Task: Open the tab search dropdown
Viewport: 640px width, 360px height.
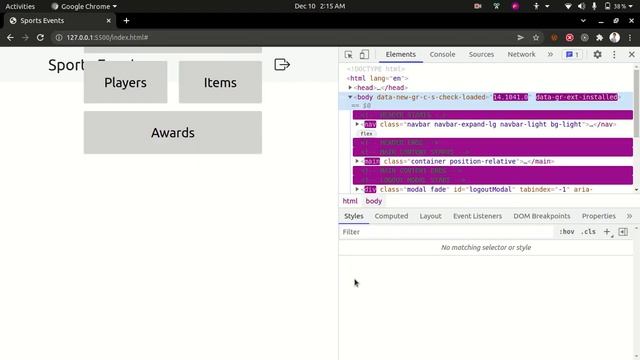Action: pyautogui.click(x=583, y=20)
